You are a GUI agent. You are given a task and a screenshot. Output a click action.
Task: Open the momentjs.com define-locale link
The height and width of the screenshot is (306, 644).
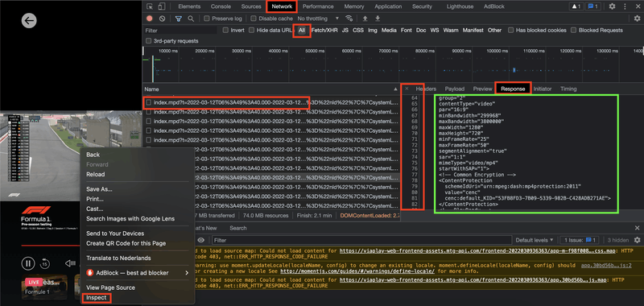[357, 271]
